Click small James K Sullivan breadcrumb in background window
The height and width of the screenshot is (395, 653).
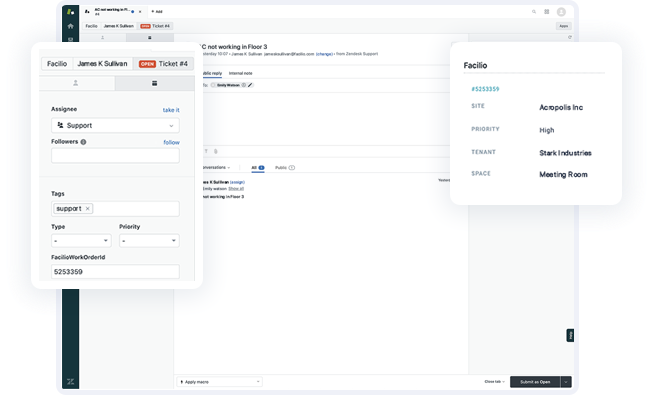pyautogui.click(x=119, y=26)
